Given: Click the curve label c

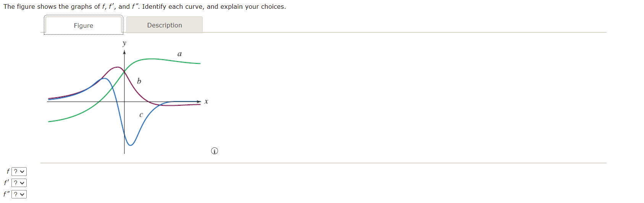Looking at the screenshot, I should pyautogui.click(x=141, y=115).
